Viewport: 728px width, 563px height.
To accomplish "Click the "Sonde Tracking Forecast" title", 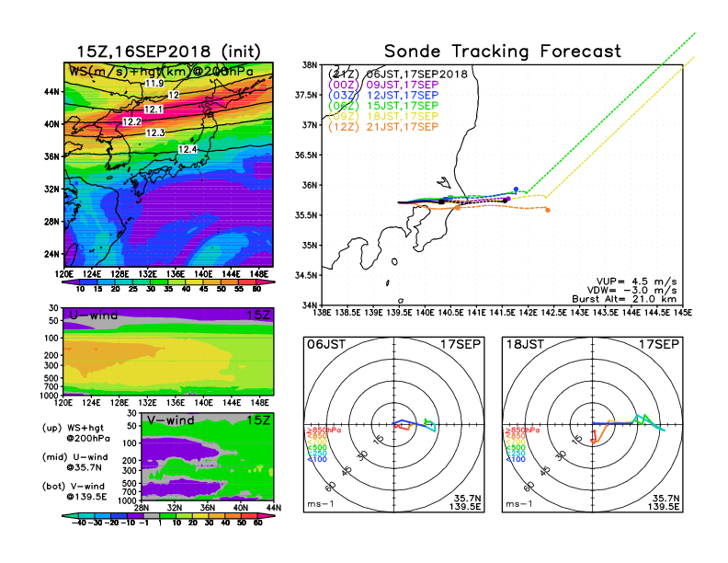I will [503, 52].
